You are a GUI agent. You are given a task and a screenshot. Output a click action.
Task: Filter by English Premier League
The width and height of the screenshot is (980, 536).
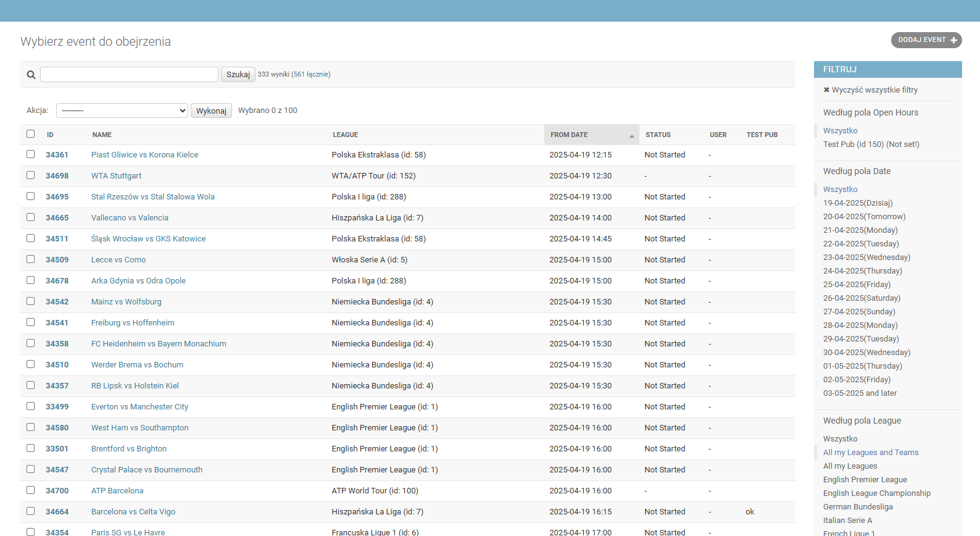[865, 480]
